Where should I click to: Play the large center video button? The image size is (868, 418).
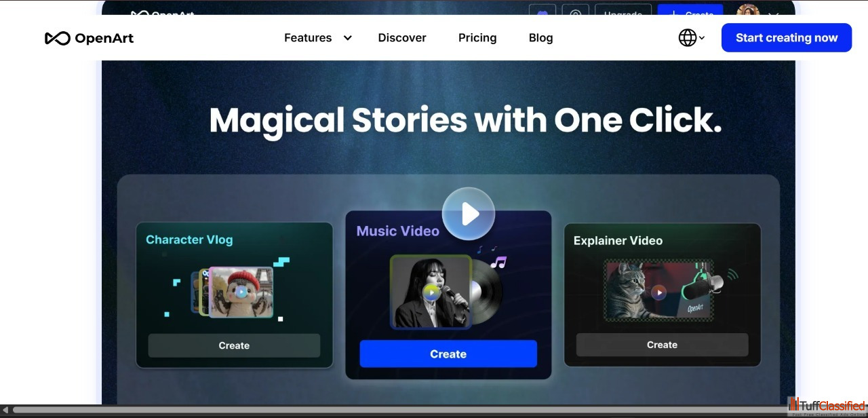[469, 214]
